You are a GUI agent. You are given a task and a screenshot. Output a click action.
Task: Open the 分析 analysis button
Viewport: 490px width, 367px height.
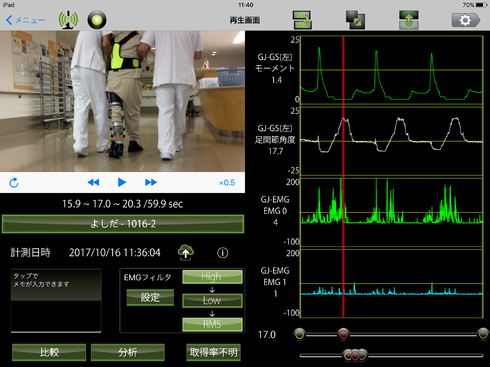(x=128, y=352)
